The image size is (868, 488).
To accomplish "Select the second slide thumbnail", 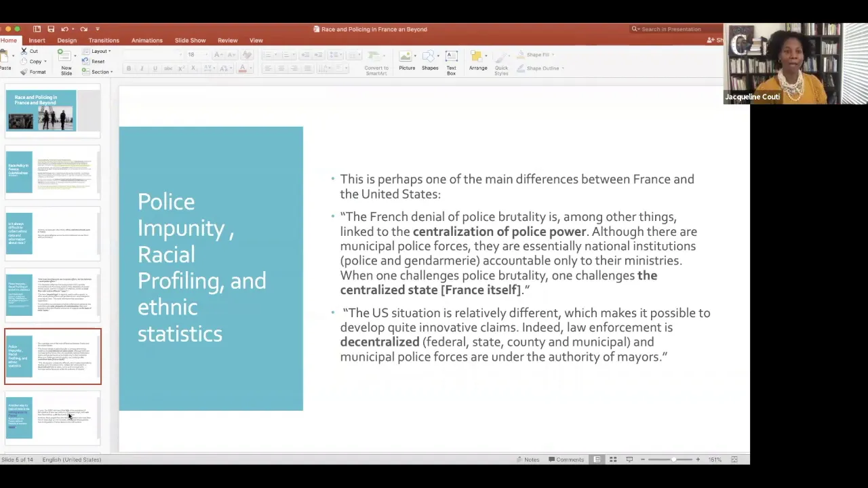I will coord(52,172).
